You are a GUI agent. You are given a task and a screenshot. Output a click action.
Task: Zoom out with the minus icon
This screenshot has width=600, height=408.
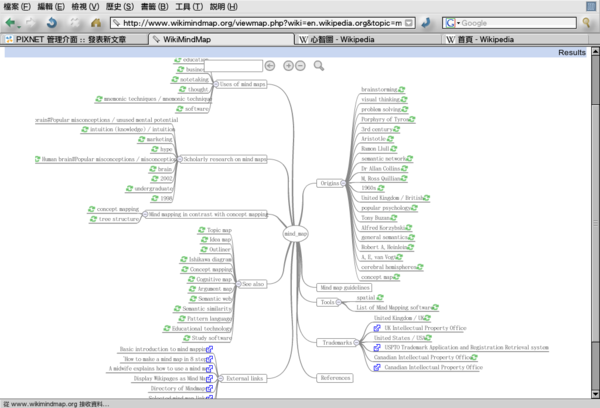[x=300, y=66]
